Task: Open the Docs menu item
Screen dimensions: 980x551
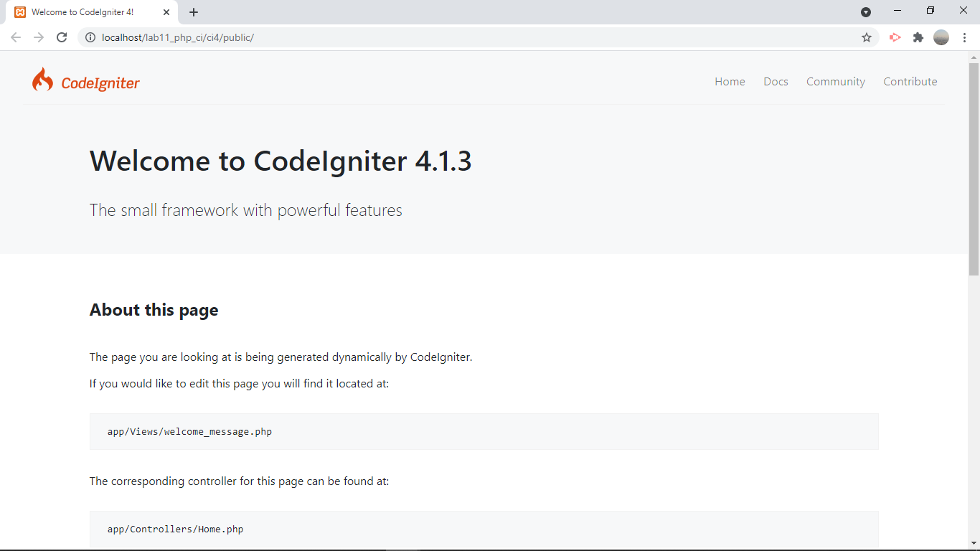Action: (776, 81)
